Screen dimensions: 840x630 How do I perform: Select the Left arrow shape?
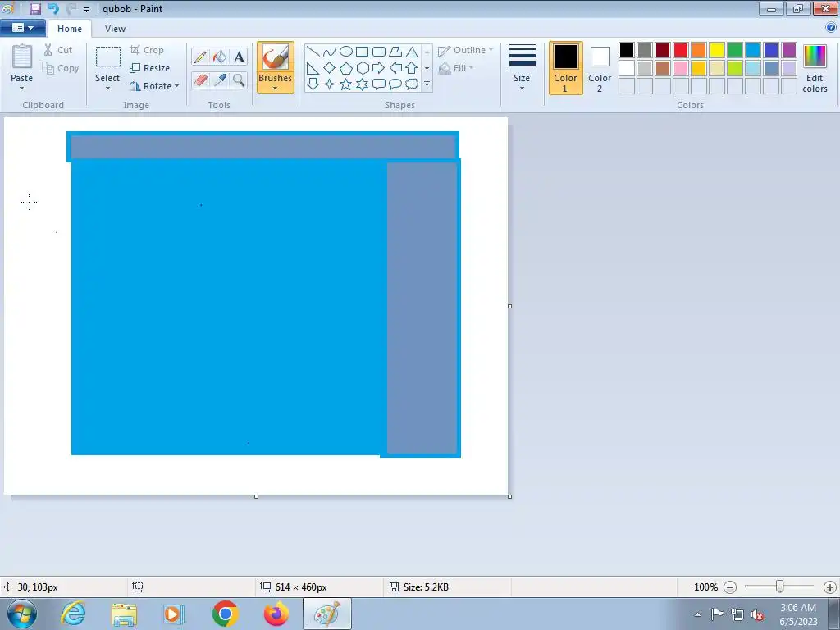click(x=395, y=68)
